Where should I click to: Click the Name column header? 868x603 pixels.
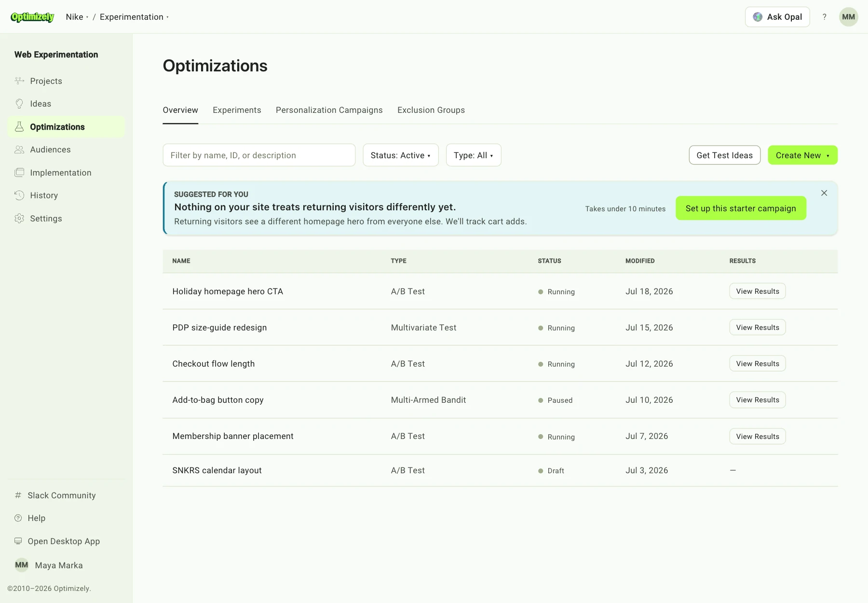click(181, 261)
